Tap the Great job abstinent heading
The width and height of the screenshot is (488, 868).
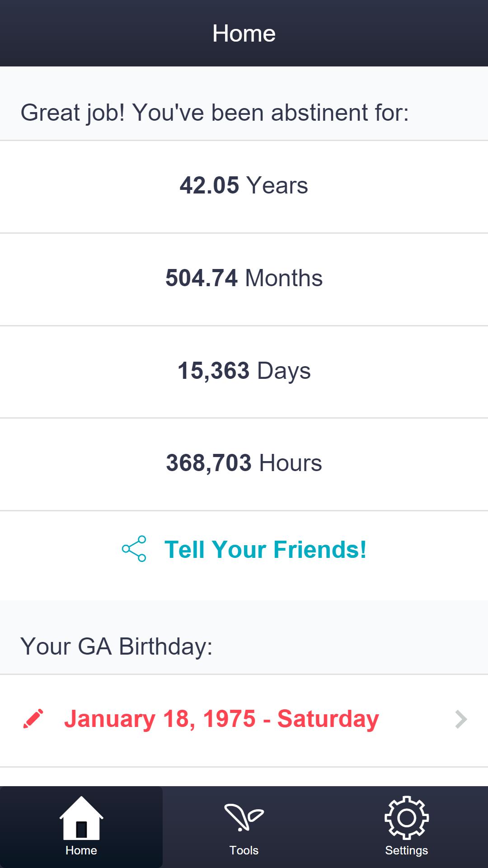pyautogui.click(x=215, y=113)
